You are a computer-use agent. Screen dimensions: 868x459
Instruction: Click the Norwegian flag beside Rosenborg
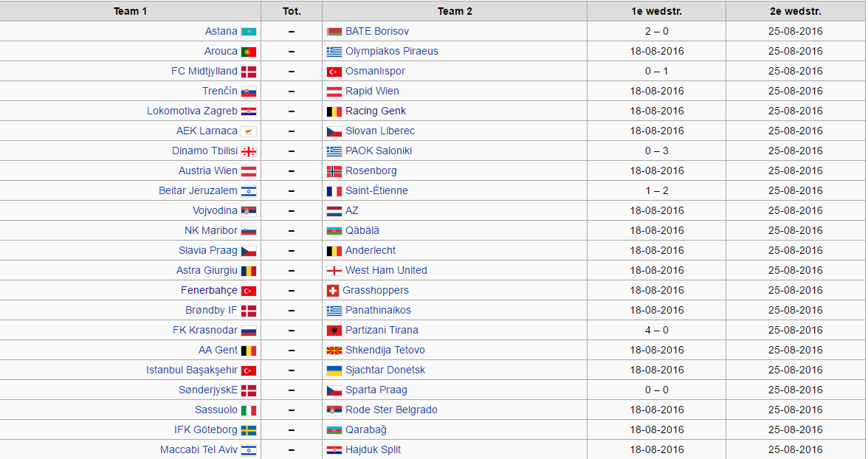click(x=334, y=172)
